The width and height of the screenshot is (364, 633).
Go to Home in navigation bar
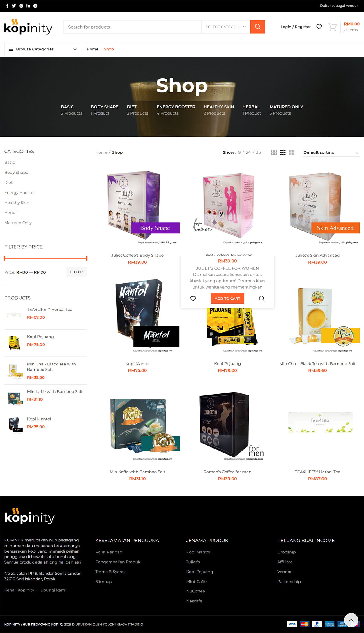(92, 49)
